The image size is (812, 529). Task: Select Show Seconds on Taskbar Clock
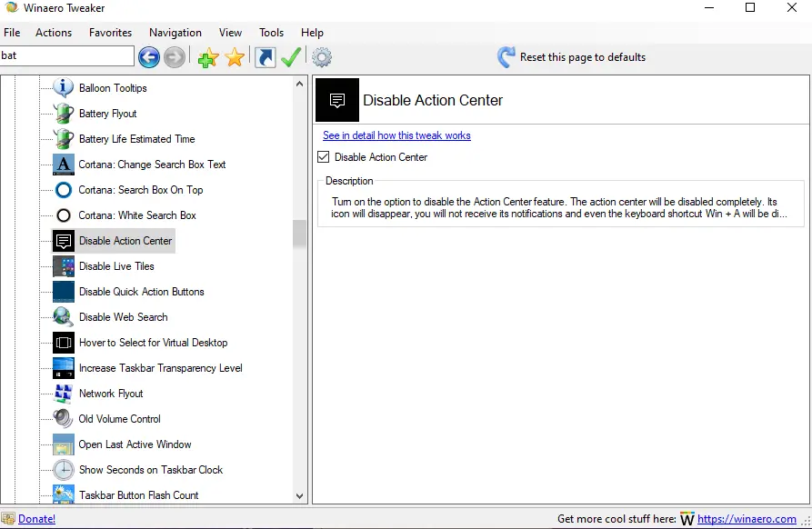click(151, 470)
